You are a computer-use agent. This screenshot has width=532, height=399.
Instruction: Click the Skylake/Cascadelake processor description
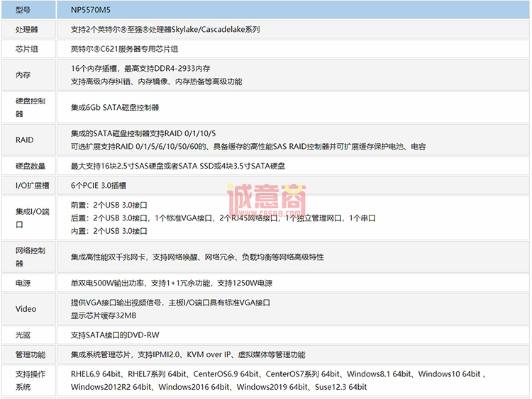pyautogui.click(x=165, y=30)
